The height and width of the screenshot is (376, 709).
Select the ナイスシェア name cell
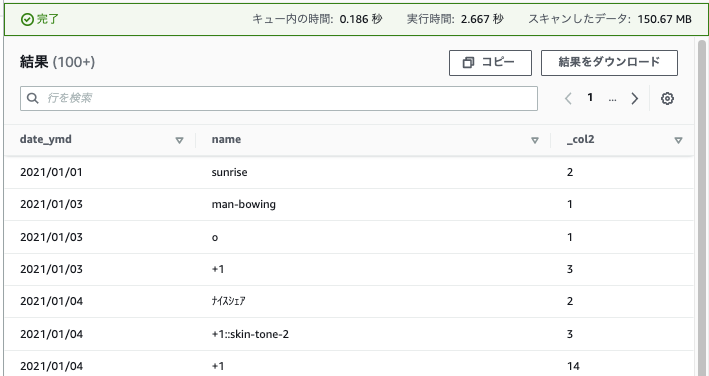pyautogui.click(x=228, y=301)
